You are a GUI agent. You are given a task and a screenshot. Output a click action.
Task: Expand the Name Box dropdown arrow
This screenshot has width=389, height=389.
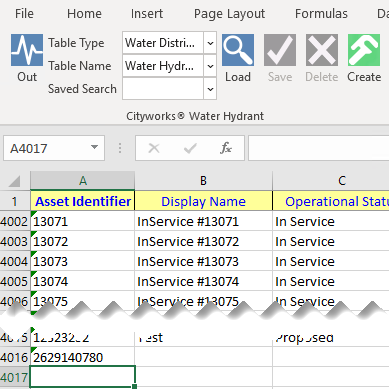tap(94, 147)
